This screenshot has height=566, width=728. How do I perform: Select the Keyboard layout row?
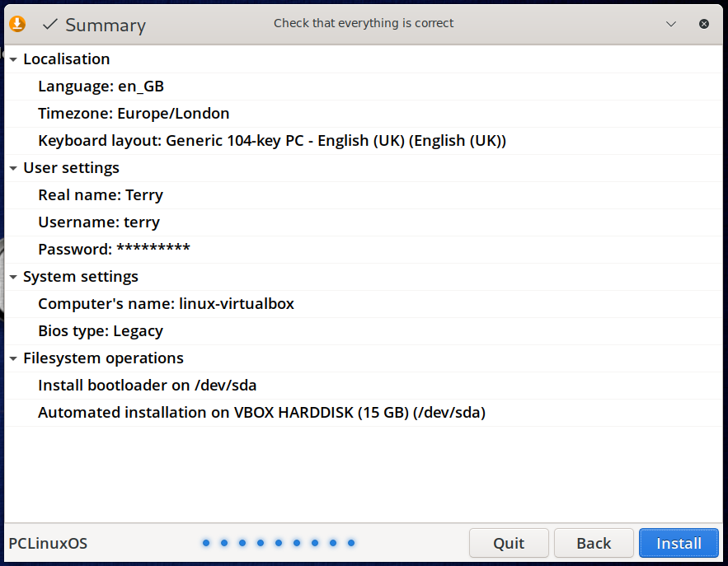(x=364, y=141)
